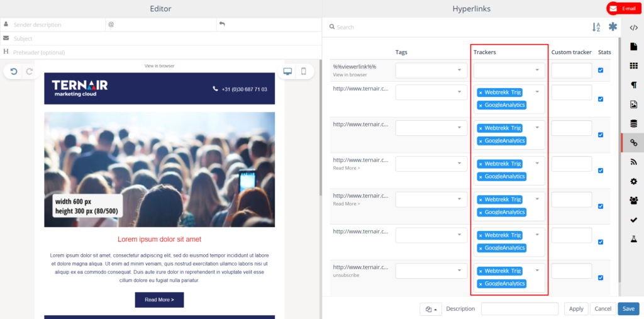
Task: Open the users group icon in sidebar
Action: [x=633, y=200]
